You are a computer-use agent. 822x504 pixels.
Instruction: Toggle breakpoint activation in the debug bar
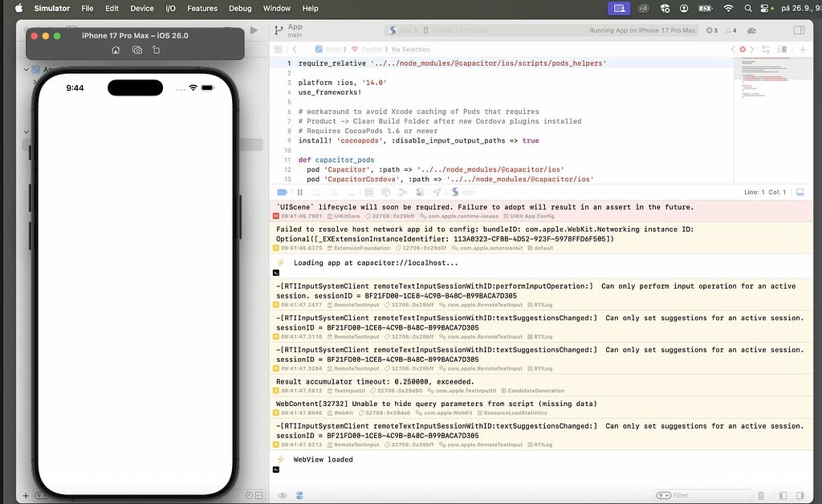(281, 192)
